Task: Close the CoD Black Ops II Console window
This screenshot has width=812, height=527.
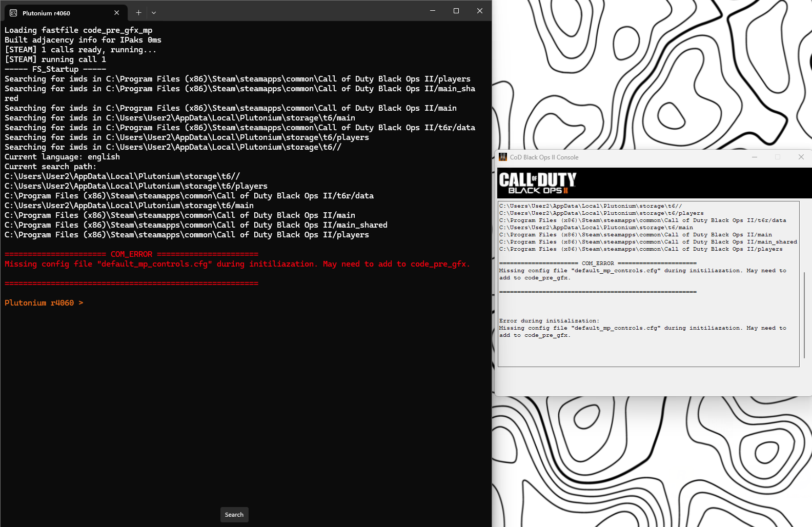Action: [801, 157]
